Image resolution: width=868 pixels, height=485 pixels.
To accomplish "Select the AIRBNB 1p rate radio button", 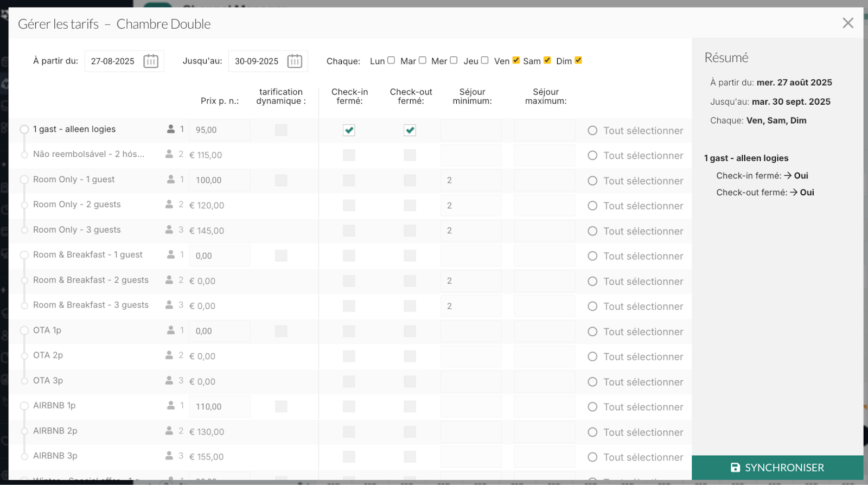I will click(x=24, y=406).
